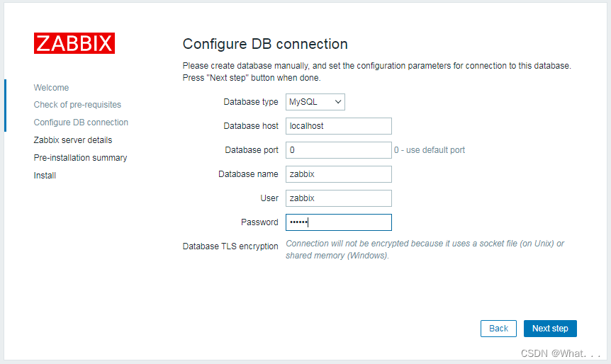
Task: Click the Install step in sidebar
Action: (45, 176)
